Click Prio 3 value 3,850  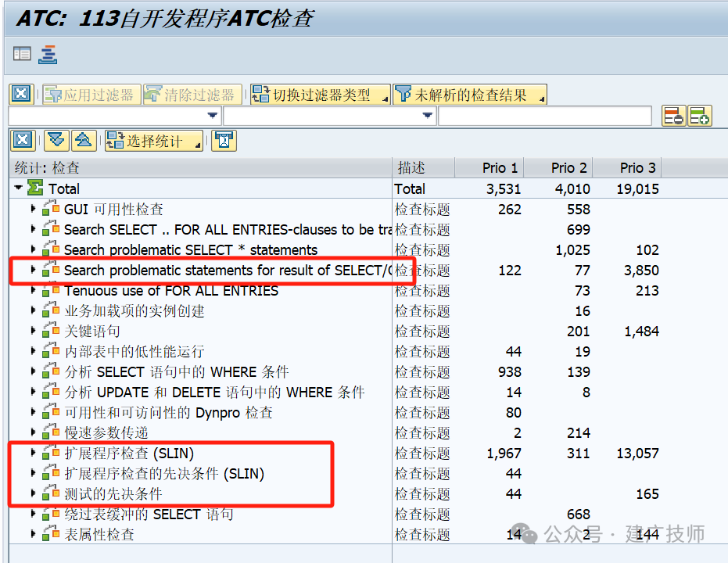[641, 270]
